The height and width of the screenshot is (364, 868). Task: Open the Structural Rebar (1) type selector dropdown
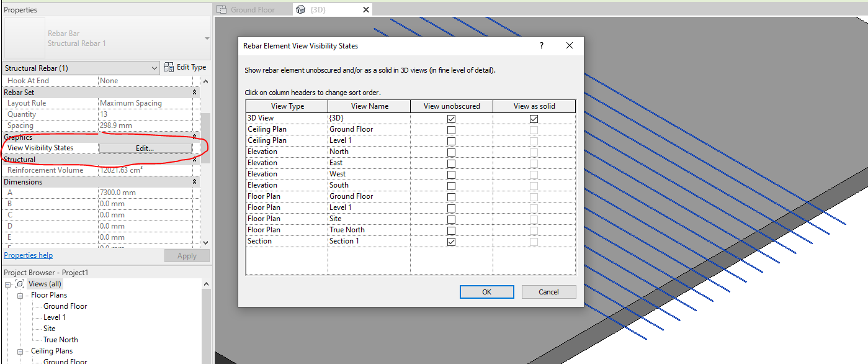point(156,67)
